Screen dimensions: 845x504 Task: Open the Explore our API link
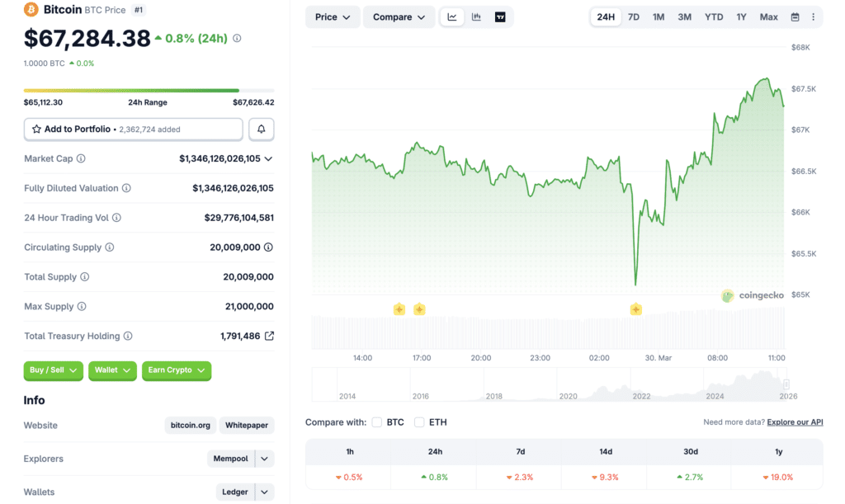[x=795, y=422]
